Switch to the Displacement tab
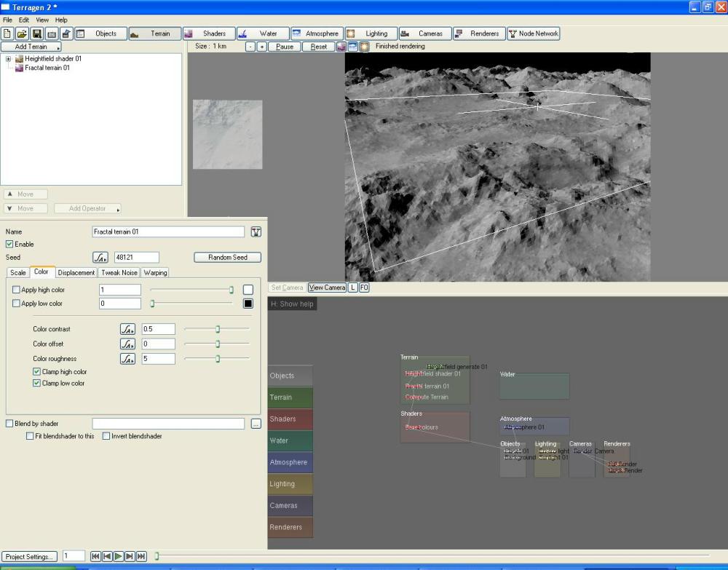Viewport: 728px width, 570px height. [x=76, y=272]
